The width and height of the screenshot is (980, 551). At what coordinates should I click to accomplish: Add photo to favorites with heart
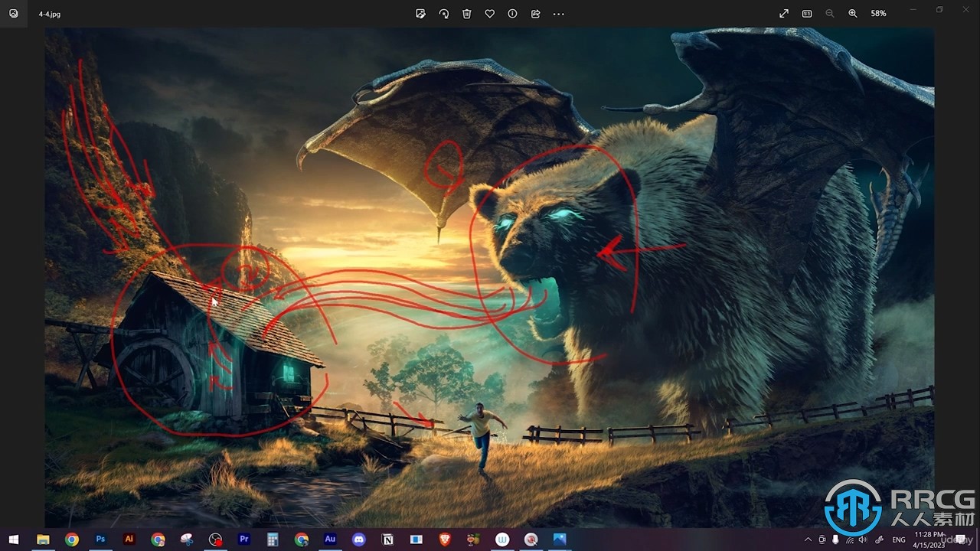point(489,14)
